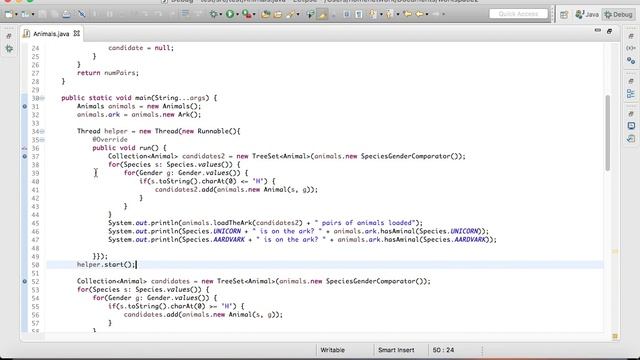640x360 pixels.
Task: Minimize the editor area
Action: [x=598, y=30]
